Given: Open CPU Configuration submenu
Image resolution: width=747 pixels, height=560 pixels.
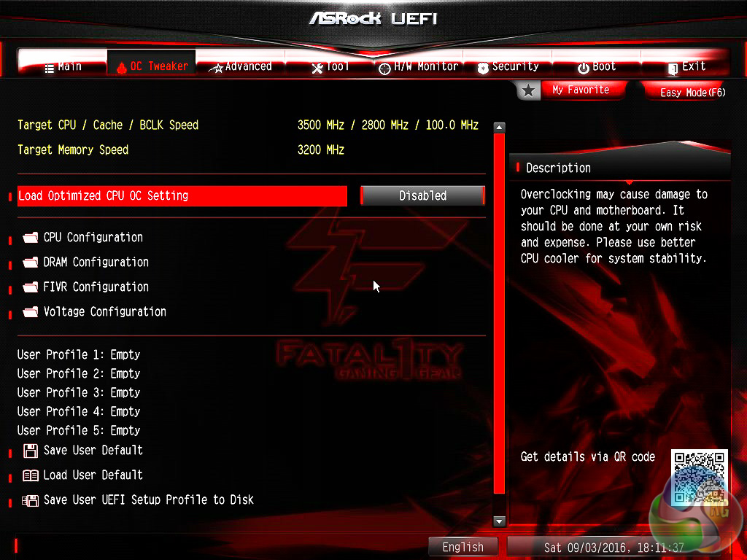Looking at the screenshot, I should [93, 237].
